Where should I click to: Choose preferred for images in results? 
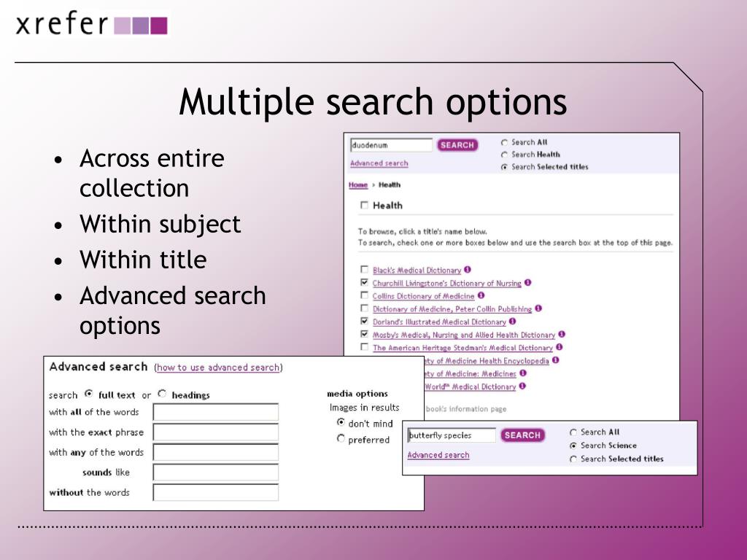click(x=341, y=438)
